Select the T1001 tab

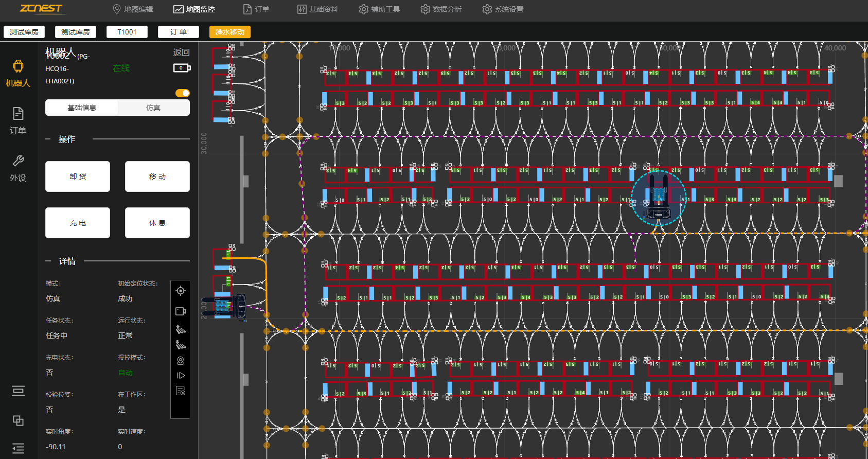click(x=127, y=32)
